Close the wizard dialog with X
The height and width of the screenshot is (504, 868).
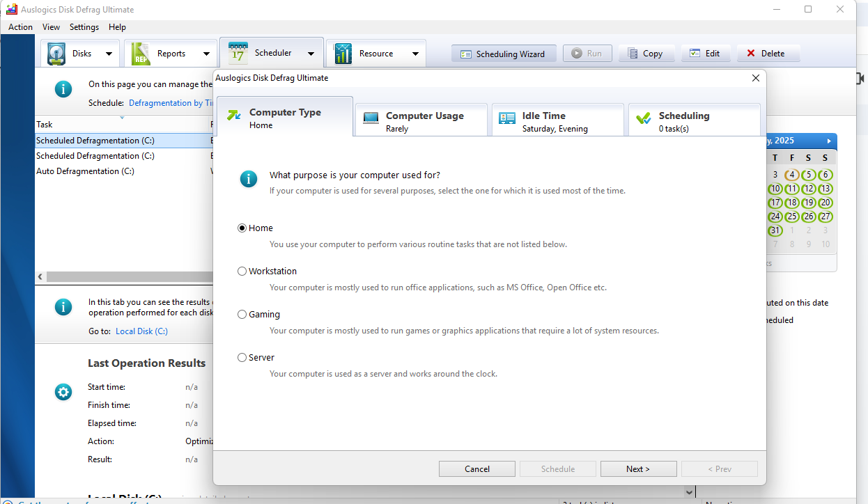click(756, 78)
